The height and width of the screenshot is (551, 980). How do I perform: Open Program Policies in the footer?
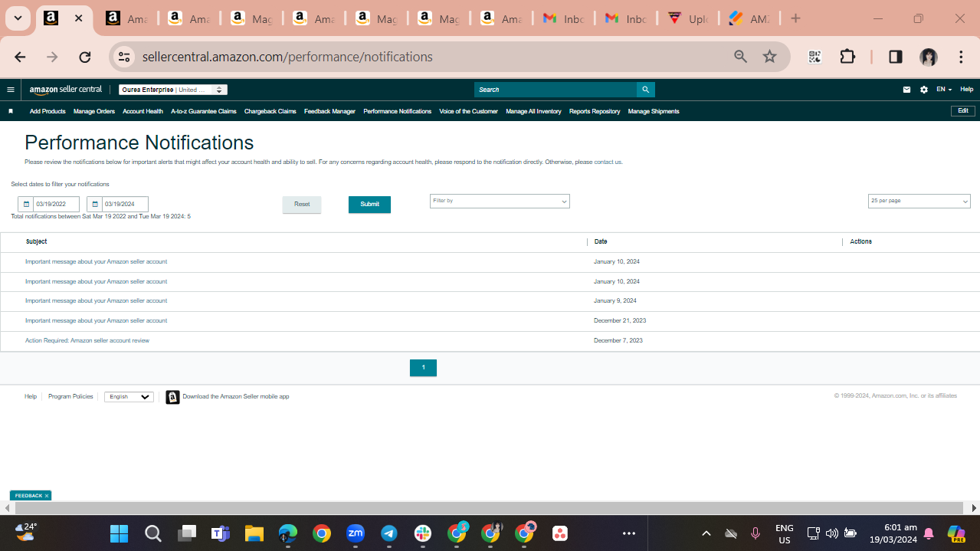coord(70,397)
